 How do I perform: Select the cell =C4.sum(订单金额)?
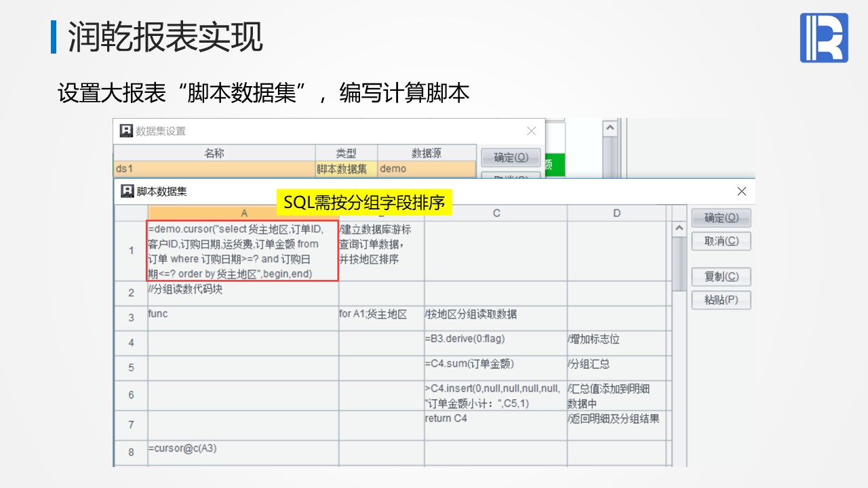(496, 368)
